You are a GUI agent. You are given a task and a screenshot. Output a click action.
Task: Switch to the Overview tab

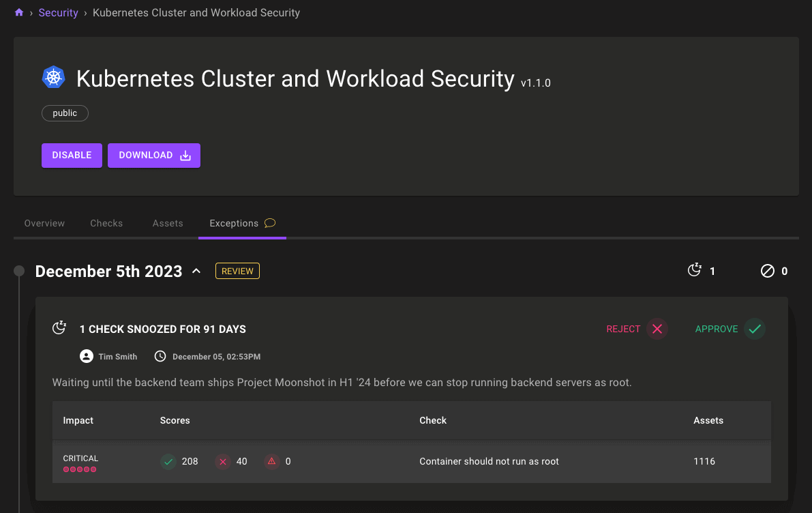point(44,223)
